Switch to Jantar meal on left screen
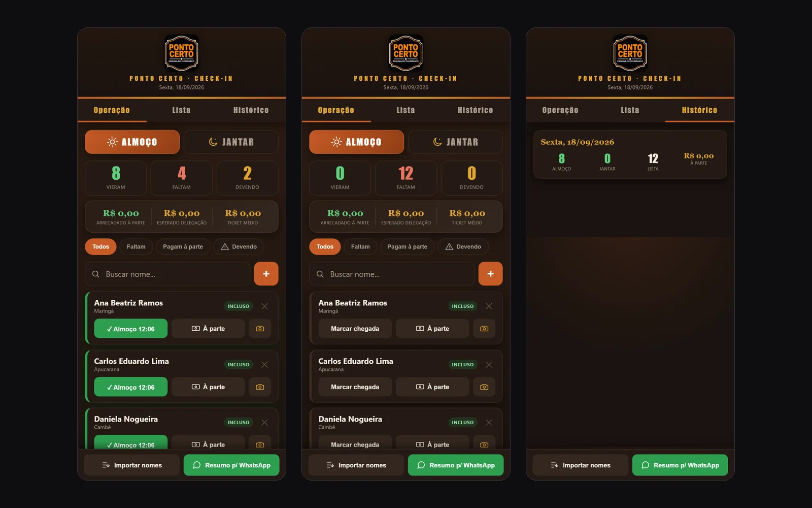 [x=231, y=142]
